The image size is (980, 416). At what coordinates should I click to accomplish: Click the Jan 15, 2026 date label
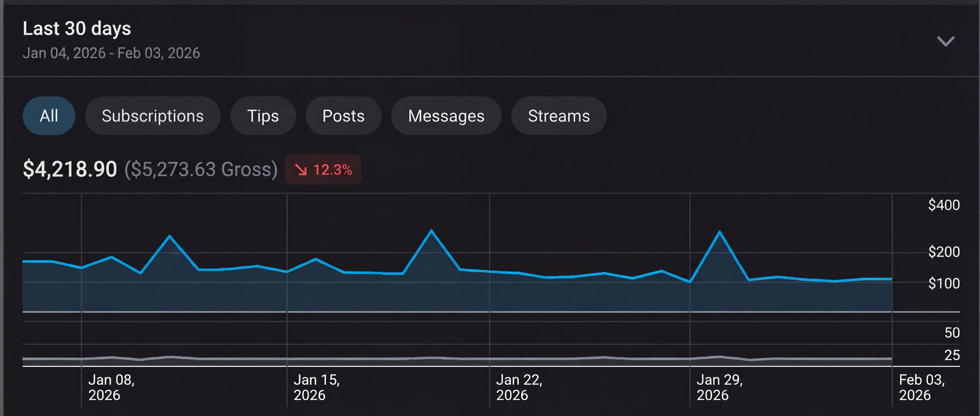click(x=316, y=388)
